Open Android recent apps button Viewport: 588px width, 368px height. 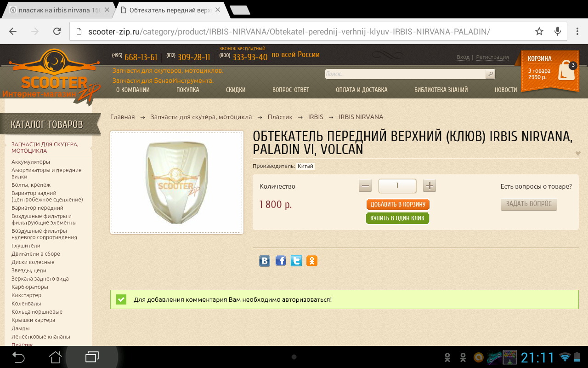[x=92, y=357]
